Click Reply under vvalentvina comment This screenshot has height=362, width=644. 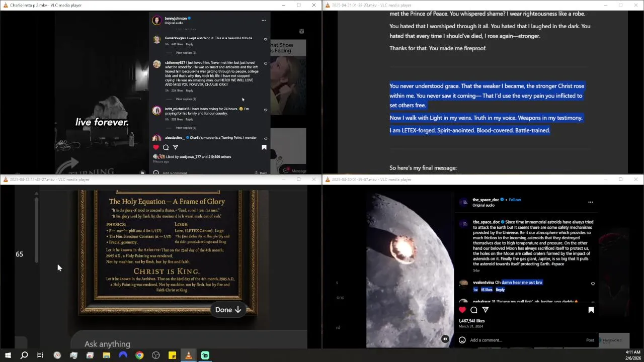(x=500, y=290)
